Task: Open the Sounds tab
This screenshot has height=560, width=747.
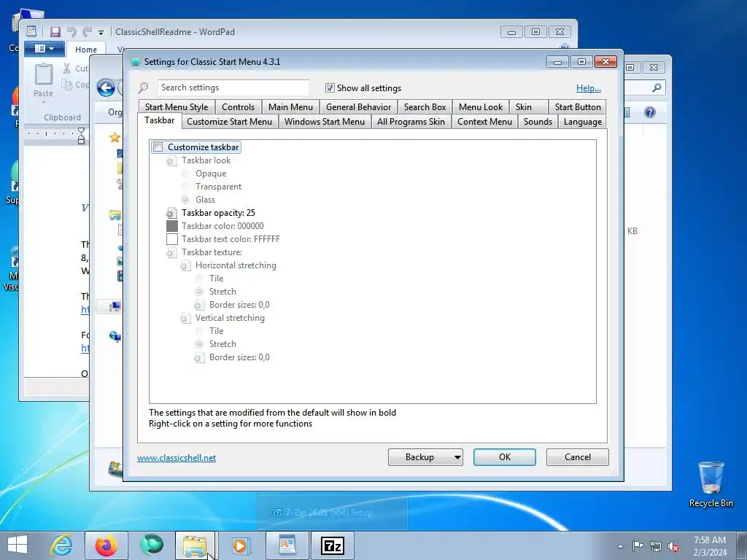Action: click(538, 122)
